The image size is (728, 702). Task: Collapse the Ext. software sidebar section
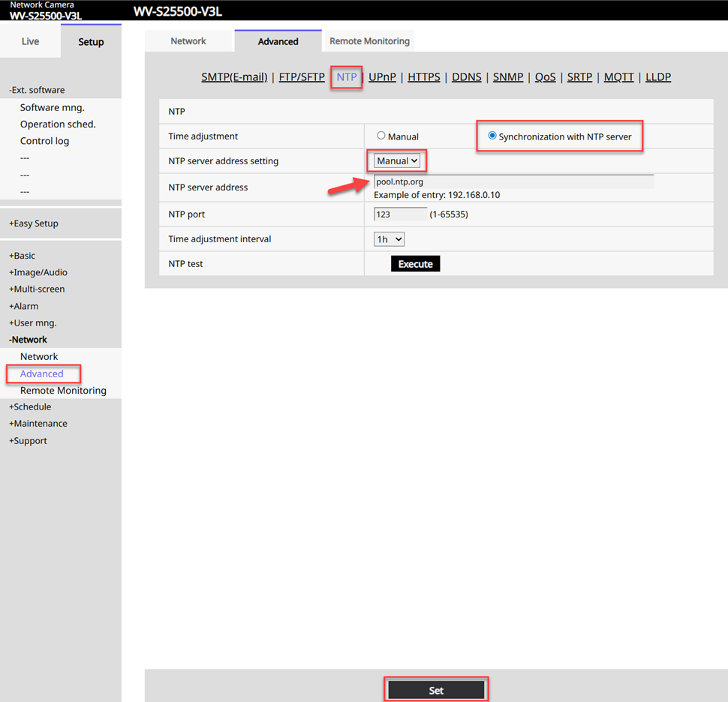[37, 90]
